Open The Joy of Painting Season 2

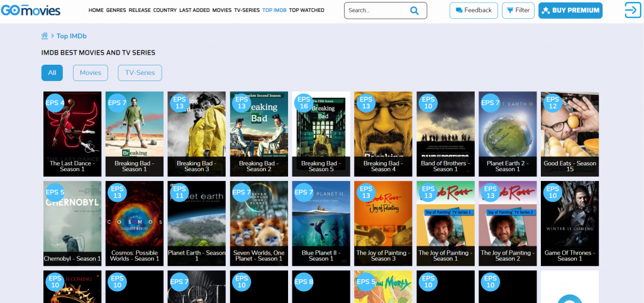[508, 223]
